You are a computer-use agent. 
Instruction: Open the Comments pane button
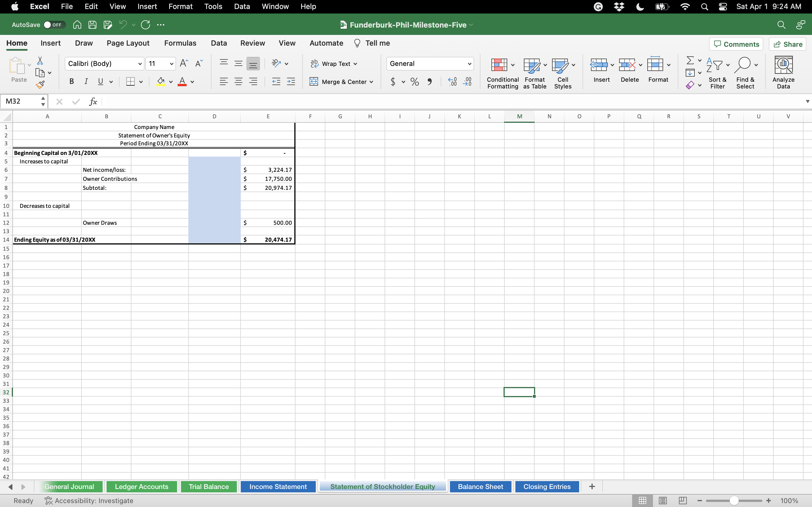[736, 44]
